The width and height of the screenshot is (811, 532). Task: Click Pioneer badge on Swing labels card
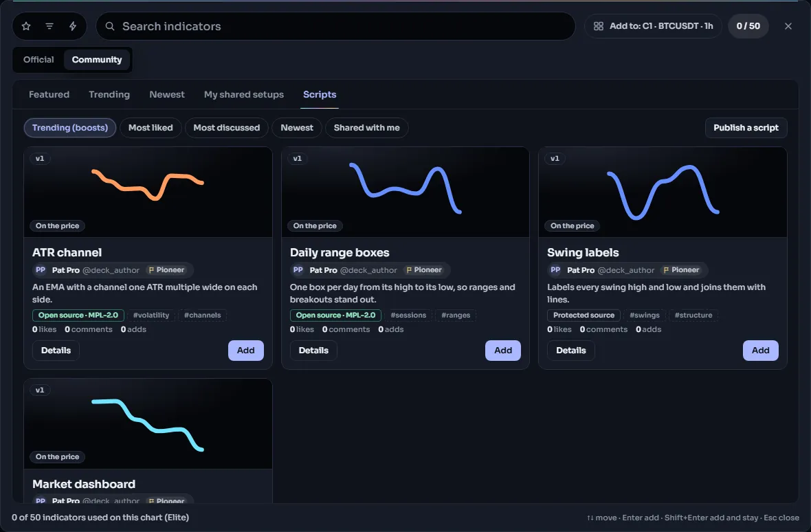coord(682,270)
